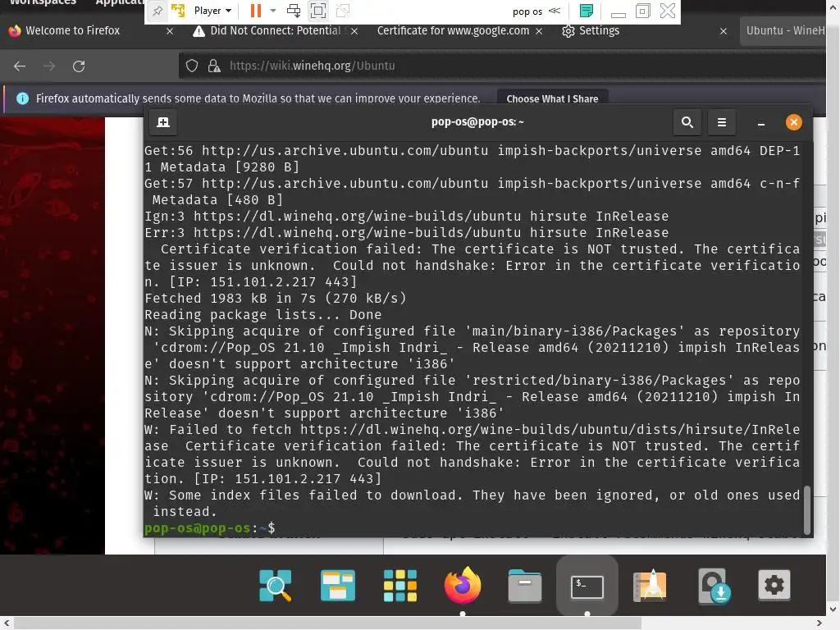Viewport: 840px width, 630px height.
Task: Switch to Did Not Connect tab
Action: (x=268, y=30)
